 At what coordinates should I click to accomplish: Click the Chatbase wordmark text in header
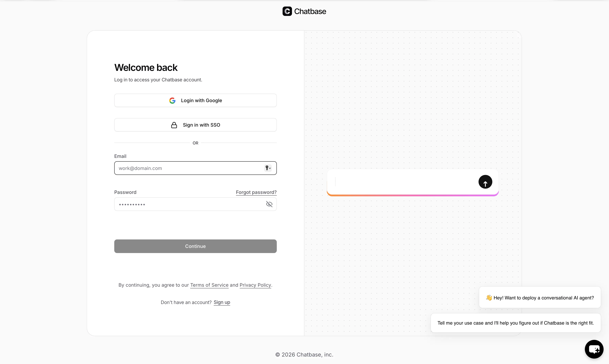310,12
